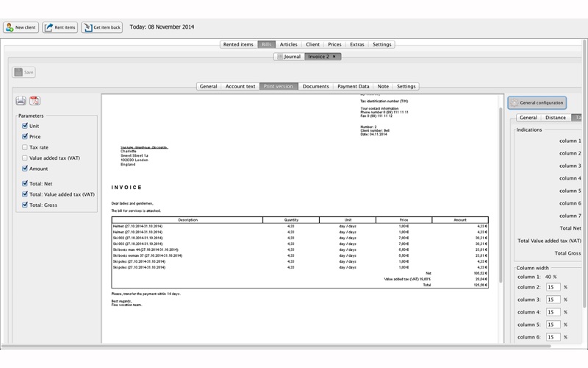The width and height of the screenshot is (588, 368).
Task: Switch to Rented items tab
Action: (x=238, y=44)
